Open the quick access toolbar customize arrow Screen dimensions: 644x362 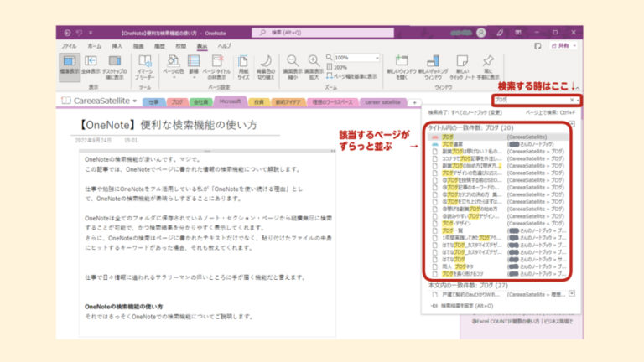91,33
